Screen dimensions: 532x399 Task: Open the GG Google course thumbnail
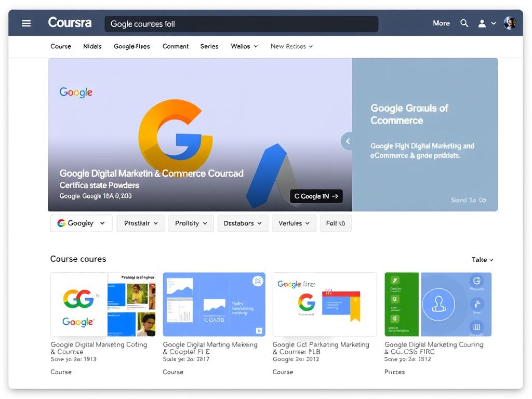103,304
